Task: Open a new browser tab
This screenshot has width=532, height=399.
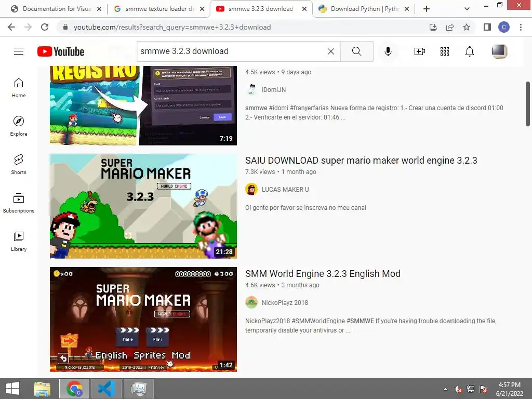Action: [427, 9]
